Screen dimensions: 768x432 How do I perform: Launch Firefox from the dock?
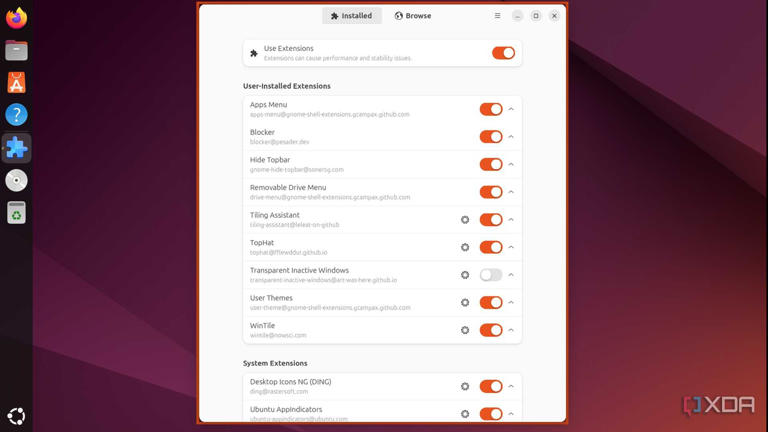[16, 18]
